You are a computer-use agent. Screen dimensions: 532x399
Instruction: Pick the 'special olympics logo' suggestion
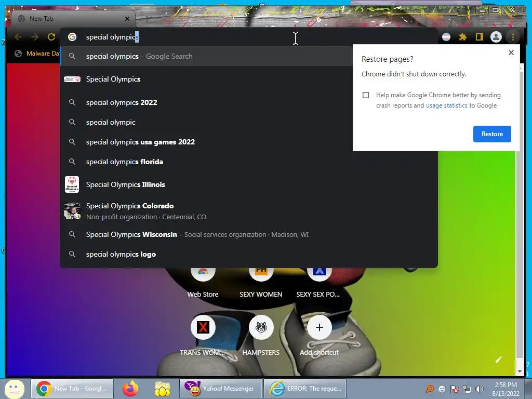[x=249, y=254]
